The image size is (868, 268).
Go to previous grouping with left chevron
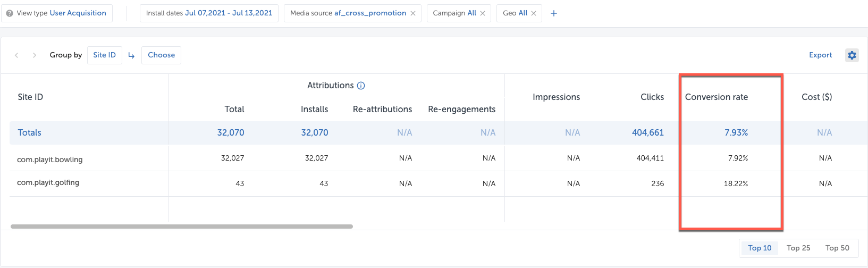16,55
